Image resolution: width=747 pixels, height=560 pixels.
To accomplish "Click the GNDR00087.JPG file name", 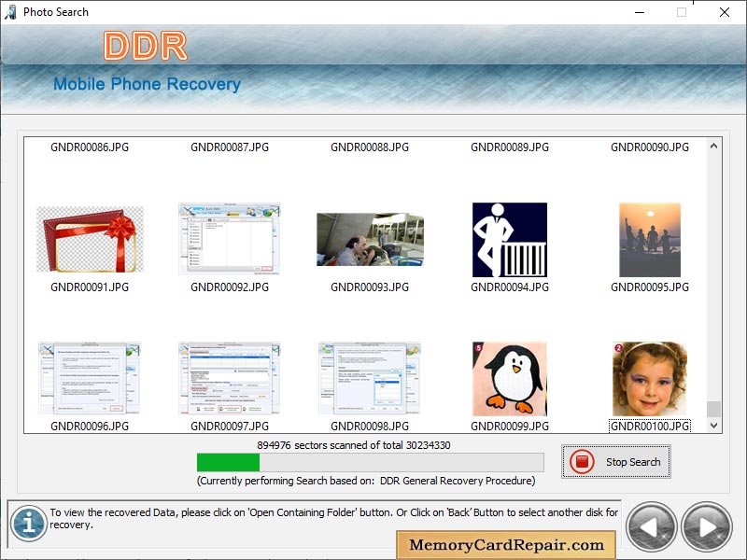I will 230,147.
